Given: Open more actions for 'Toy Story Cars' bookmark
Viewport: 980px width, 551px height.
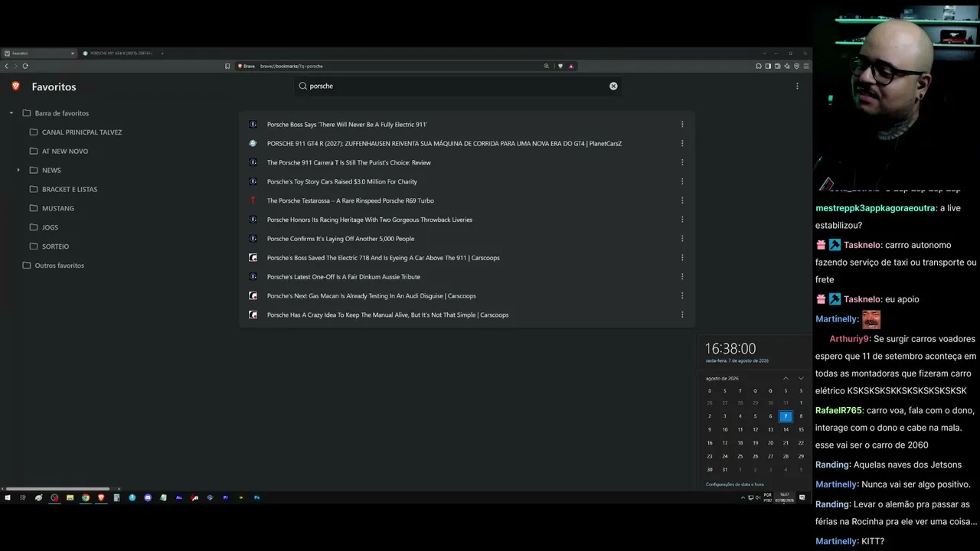Looking at the screenshot, I should pyautogui.click(x=682, y=181).
